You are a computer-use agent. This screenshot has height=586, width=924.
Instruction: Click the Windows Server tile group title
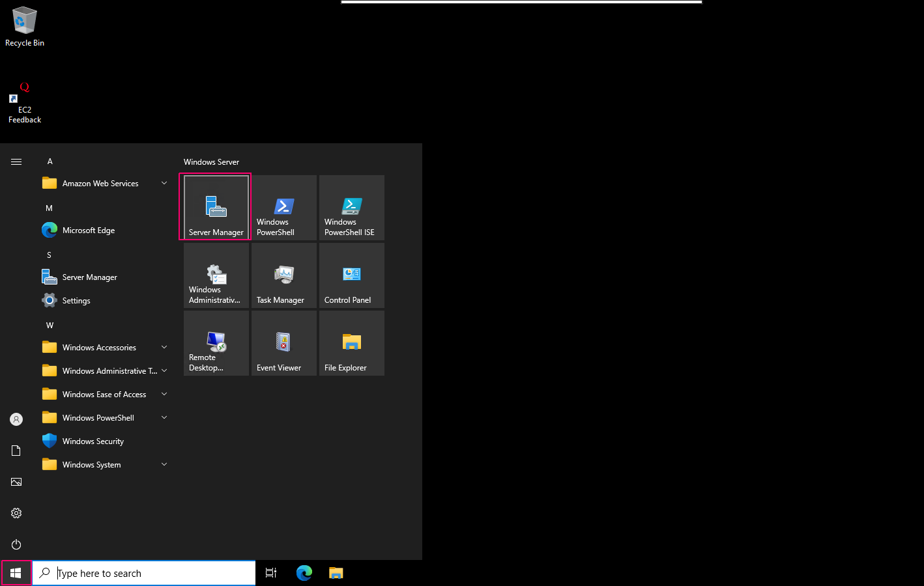(x=211, y=162)
